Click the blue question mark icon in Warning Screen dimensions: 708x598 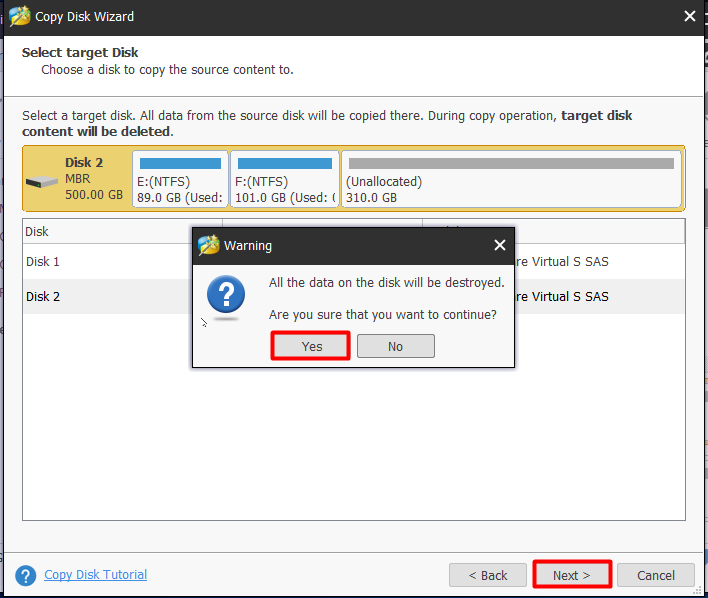click(x=226, y=294)
